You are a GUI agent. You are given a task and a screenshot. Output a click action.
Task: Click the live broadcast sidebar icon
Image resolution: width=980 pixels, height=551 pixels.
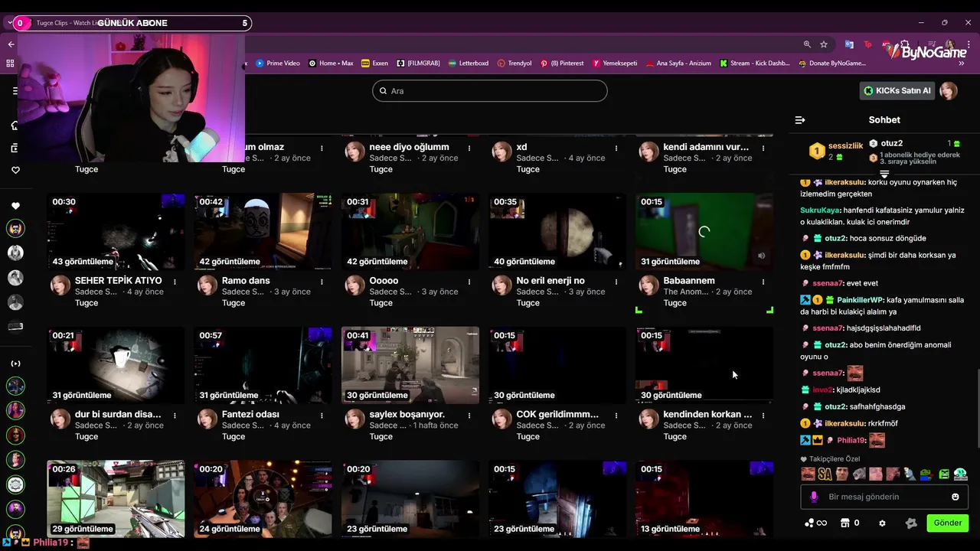[15, 364]
